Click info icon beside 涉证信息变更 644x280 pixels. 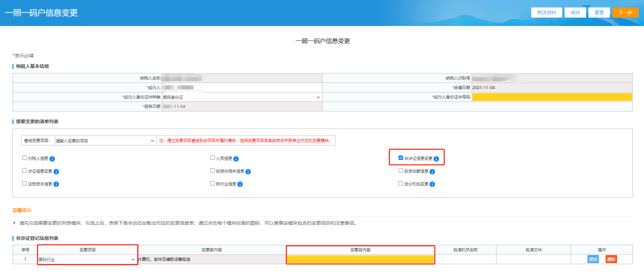56,172
